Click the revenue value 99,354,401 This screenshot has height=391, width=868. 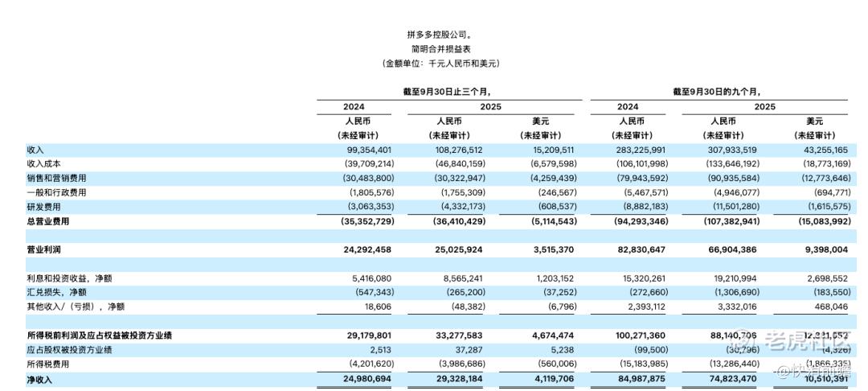coord(367,150)
